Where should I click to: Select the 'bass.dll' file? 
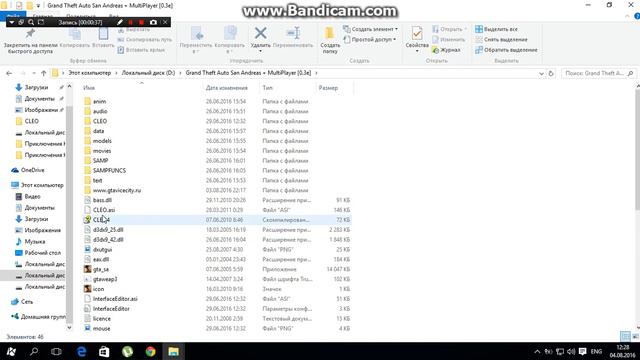102,200
